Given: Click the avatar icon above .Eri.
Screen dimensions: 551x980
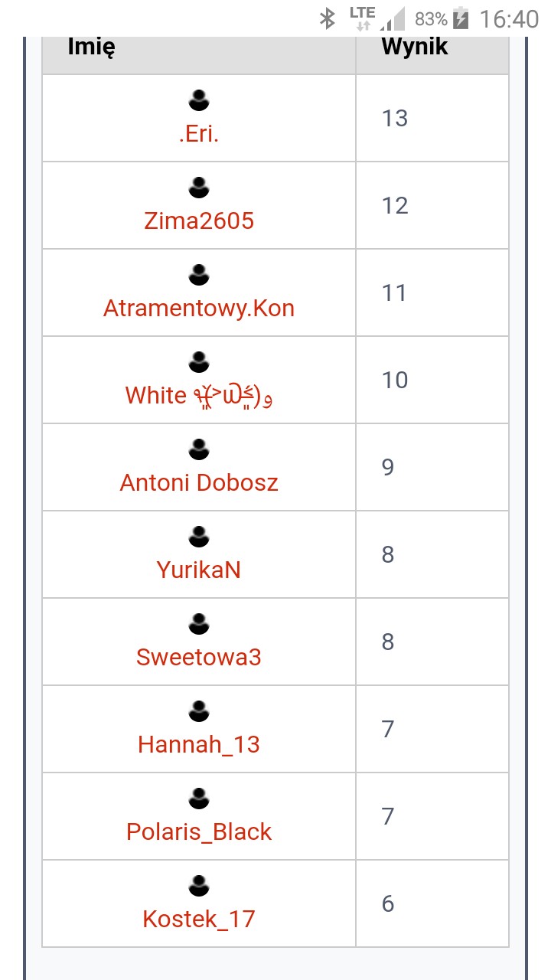Looking at the screenshot, I should pos(199,100).
